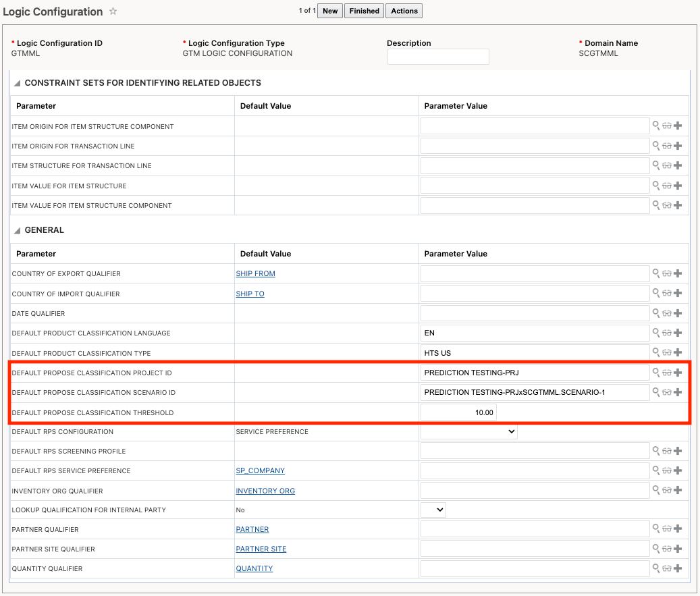Click search icon for DEFAULT RPS SCREENING PROFILE
The width and height of the screenshot is (700, 596).
656,451
